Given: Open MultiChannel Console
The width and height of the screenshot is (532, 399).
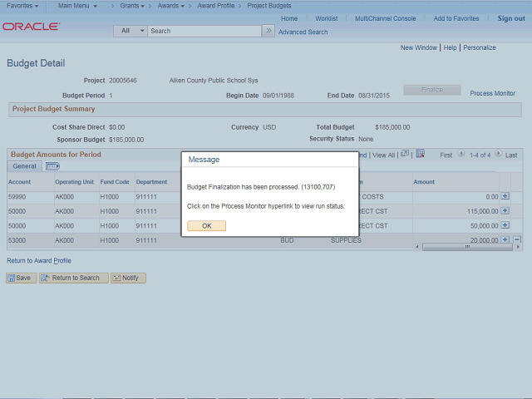Looking at the screenshot, I should pyautogui.click(x=385, y=18).
